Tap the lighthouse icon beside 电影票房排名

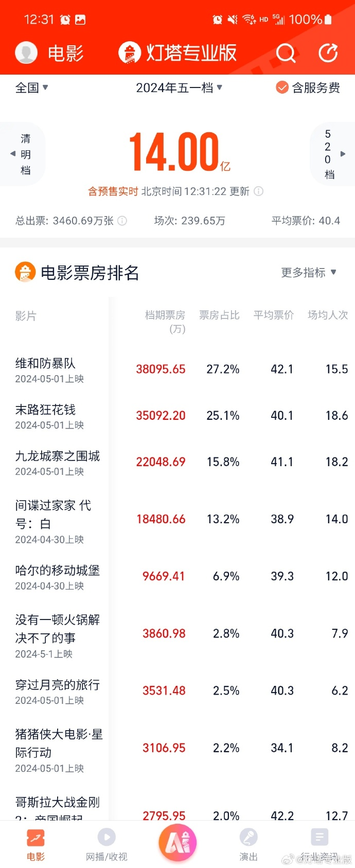[25, 272]
